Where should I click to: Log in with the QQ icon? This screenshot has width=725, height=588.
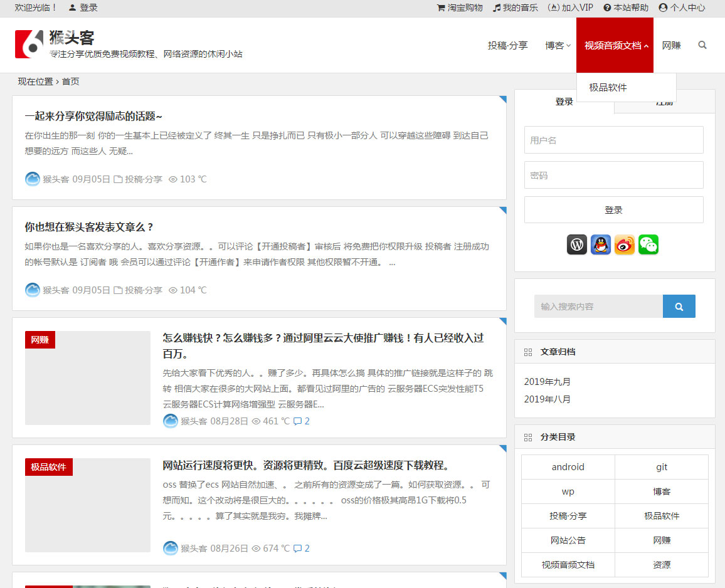click(x=600, y=244)
